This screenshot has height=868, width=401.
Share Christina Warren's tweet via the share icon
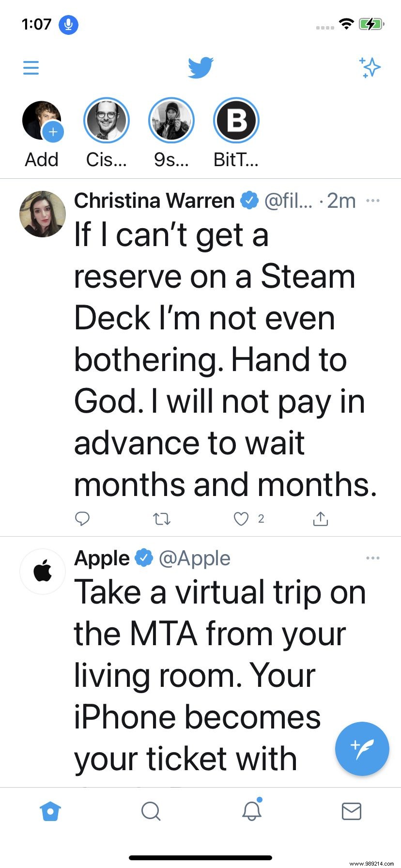320,519
